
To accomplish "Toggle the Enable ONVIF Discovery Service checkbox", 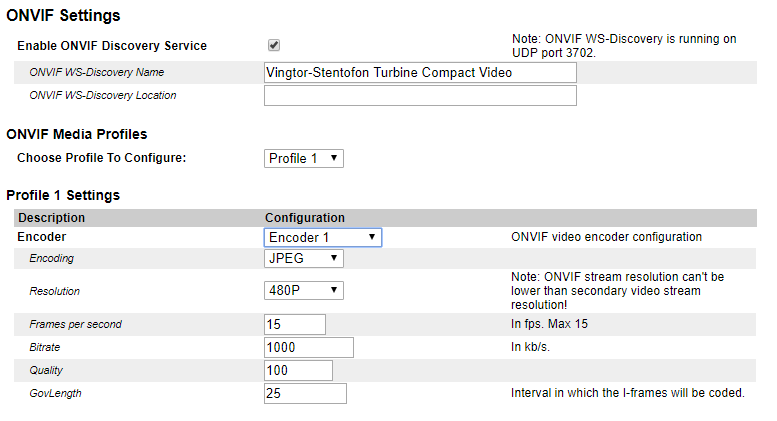I will (274, 45).
